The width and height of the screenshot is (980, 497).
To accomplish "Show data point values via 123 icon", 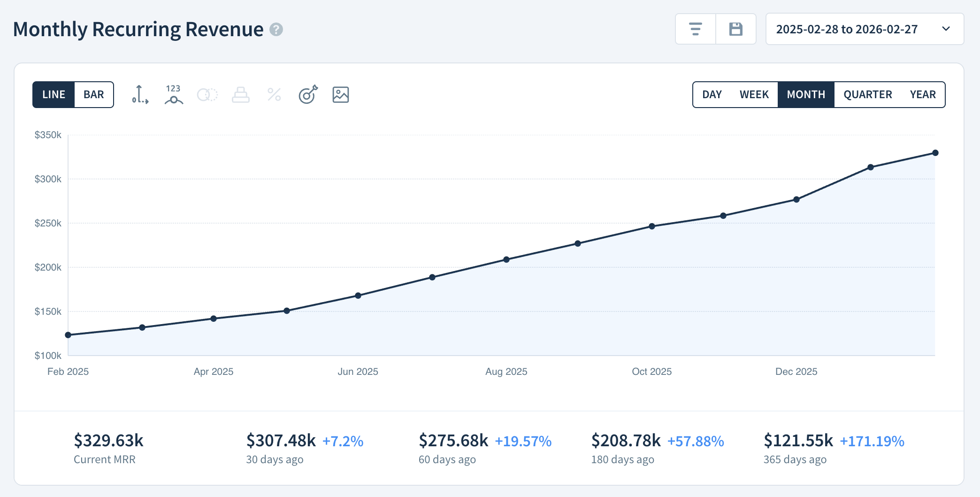I will pos(173,94).
